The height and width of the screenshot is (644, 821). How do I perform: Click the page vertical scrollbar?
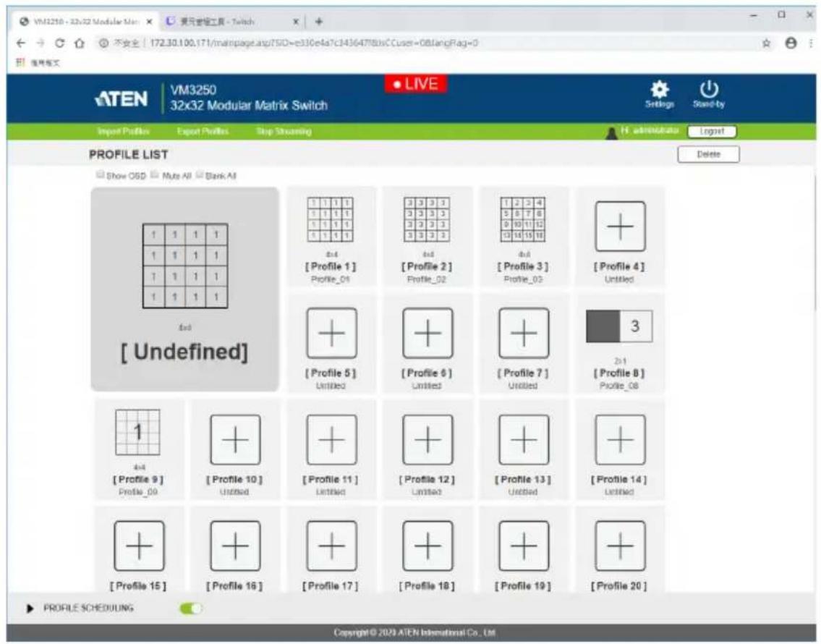coord(817,243)
